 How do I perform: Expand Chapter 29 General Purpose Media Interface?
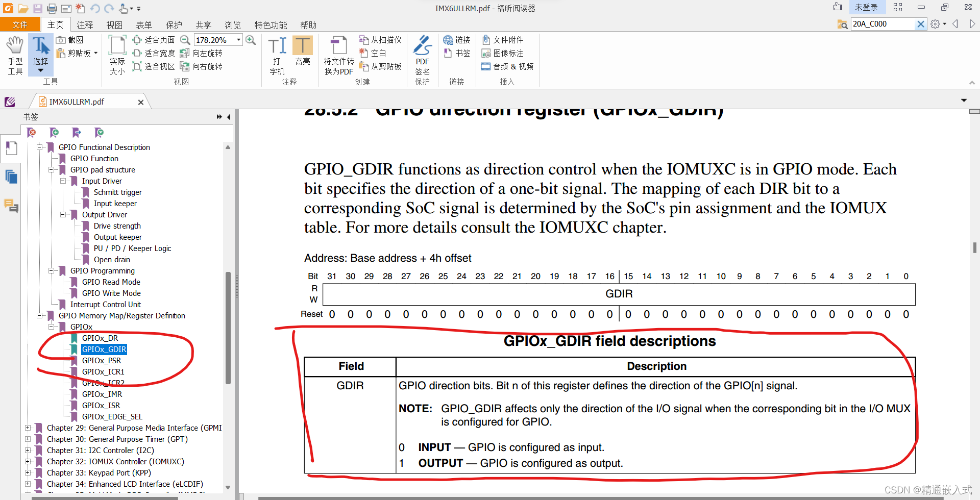pyautogui.click(x=28, y=428)
